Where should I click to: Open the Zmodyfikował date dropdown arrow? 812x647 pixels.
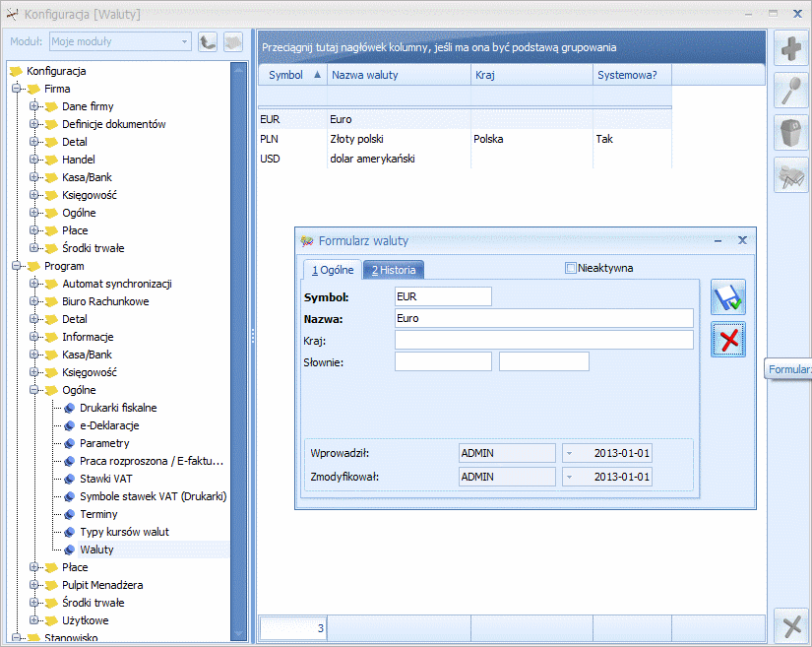pyautogui.click(x=569, y=477)
